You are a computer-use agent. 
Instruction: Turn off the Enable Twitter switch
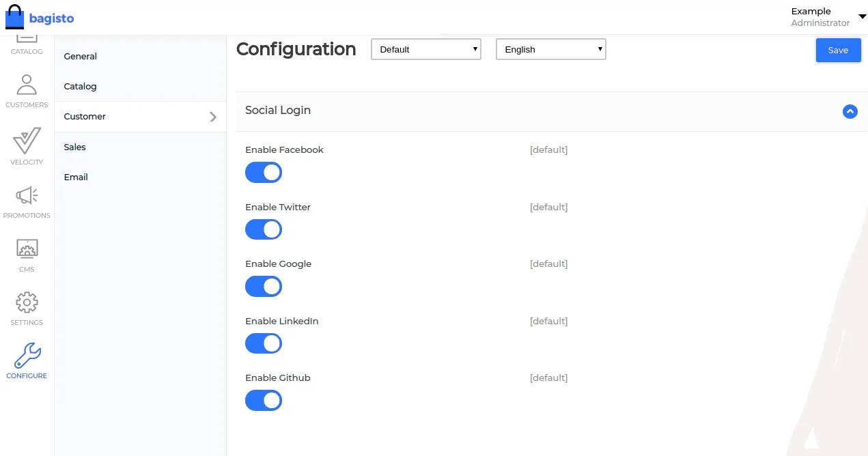point(264,229)
